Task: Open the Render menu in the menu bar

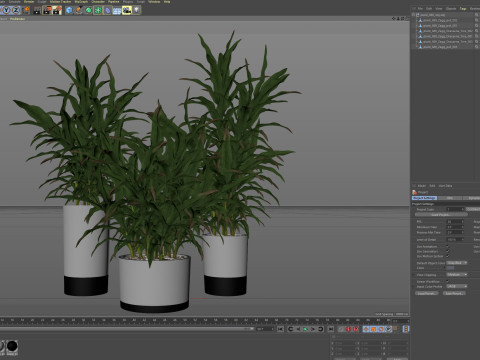Action: click(x=29, y=2)
